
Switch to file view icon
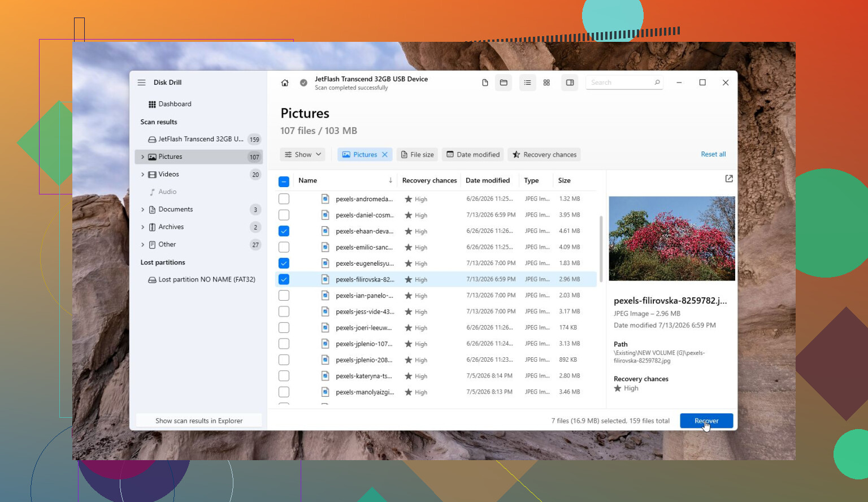pos(485,83)
